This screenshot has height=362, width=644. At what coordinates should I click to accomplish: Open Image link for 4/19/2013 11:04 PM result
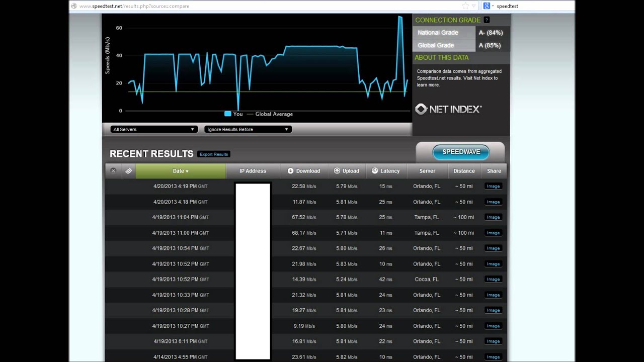click(x=493, y=217)
